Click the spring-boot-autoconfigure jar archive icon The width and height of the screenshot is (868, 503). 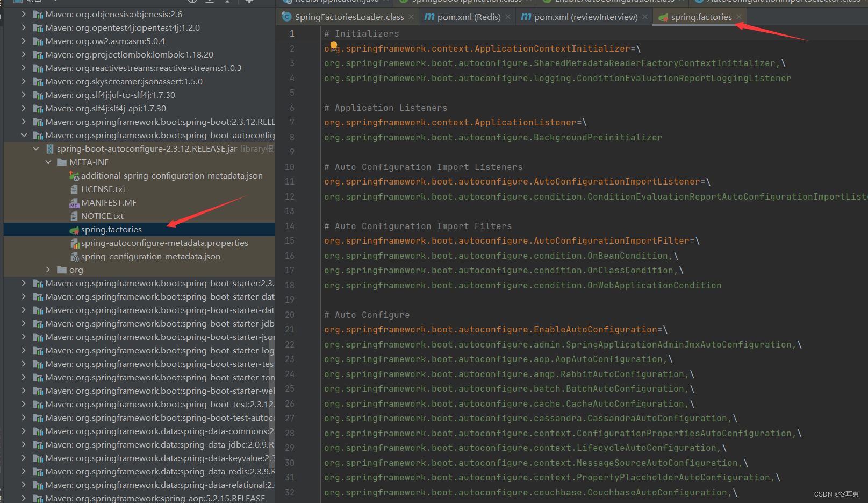pyautogui.click(x=50, y=148)
